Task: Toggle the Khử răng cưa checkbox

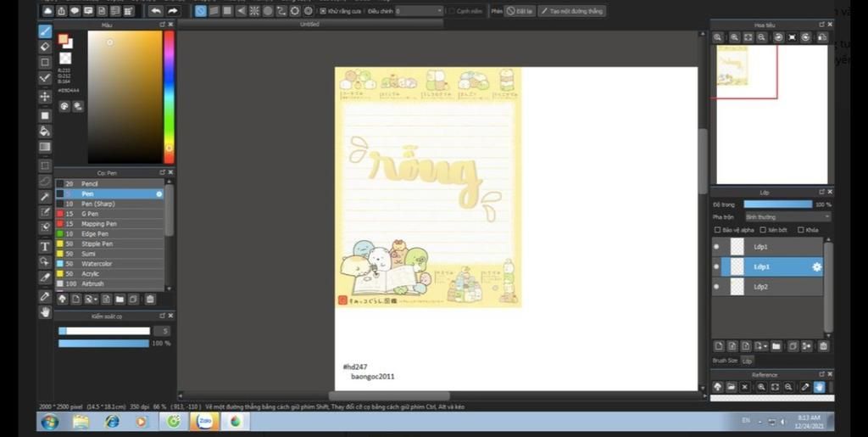Action: click(x=323, y=11)
